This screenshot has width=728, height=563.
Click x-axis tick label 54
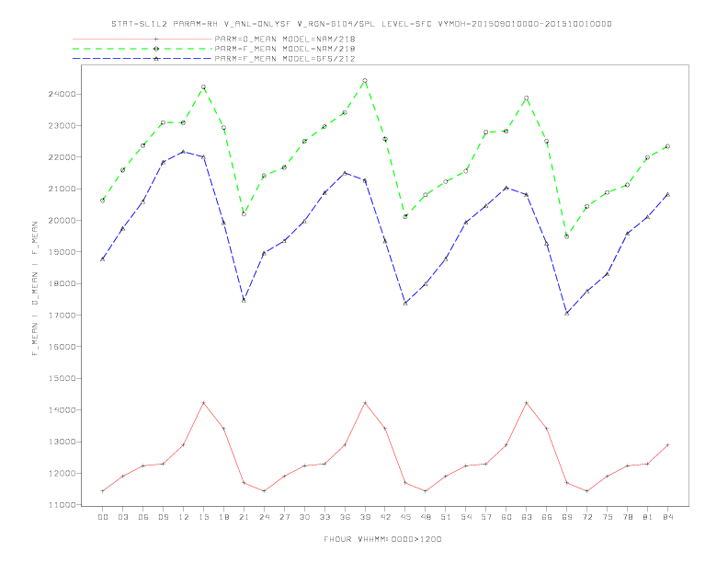(466, 517)
